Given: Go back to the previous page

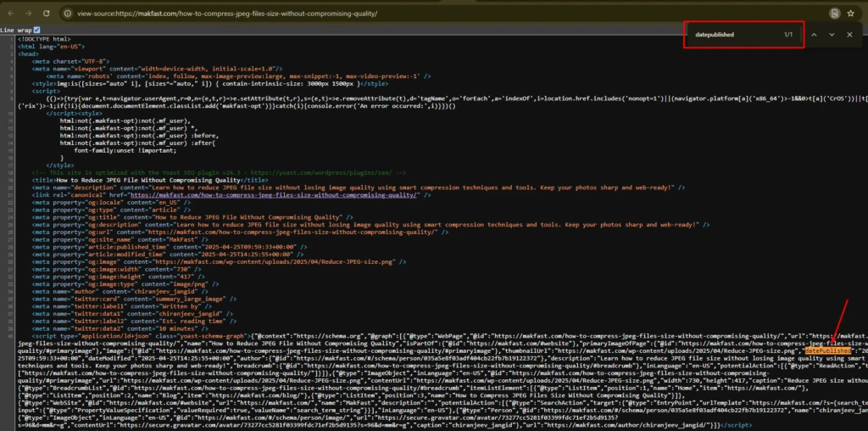Looking at the screenshot, I should click(x=11, y=14).
